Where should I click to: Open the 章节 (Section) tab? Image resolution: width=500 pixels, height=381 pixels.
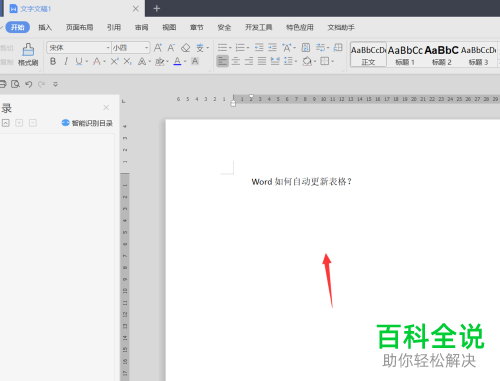(x=197, y=27)
